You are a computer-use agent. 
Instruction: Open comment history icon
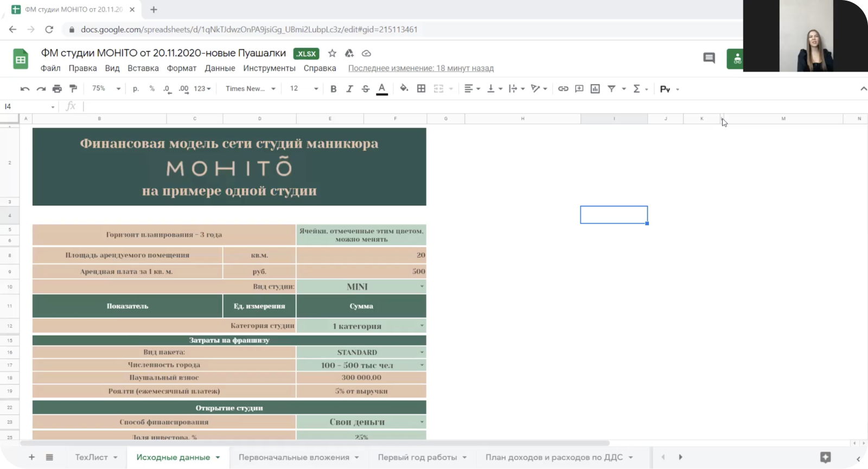709,58
